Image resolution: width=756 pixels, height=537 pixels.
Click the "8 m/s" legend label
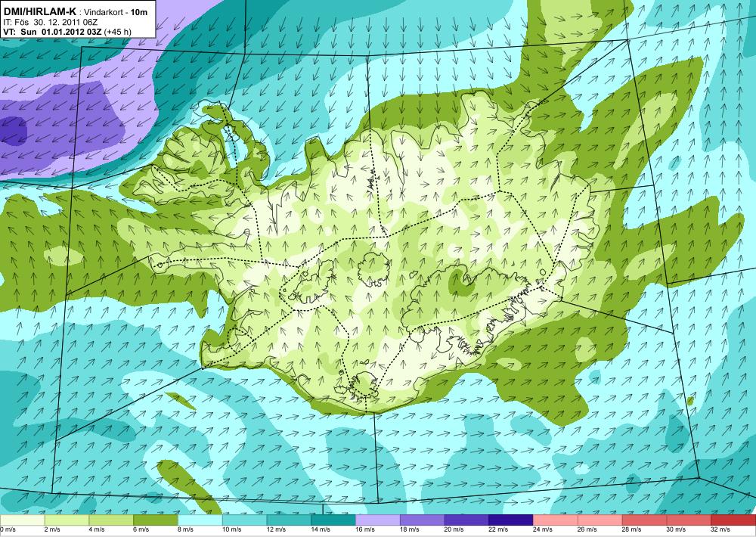(186, 529)
